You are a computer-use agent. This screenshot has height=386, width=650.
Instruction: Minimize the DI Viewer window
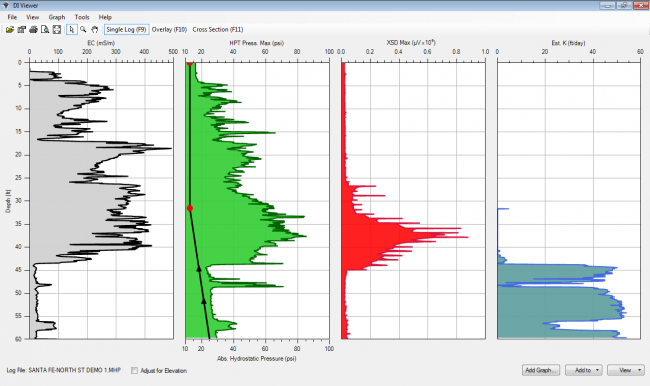(x=607, y=5)
